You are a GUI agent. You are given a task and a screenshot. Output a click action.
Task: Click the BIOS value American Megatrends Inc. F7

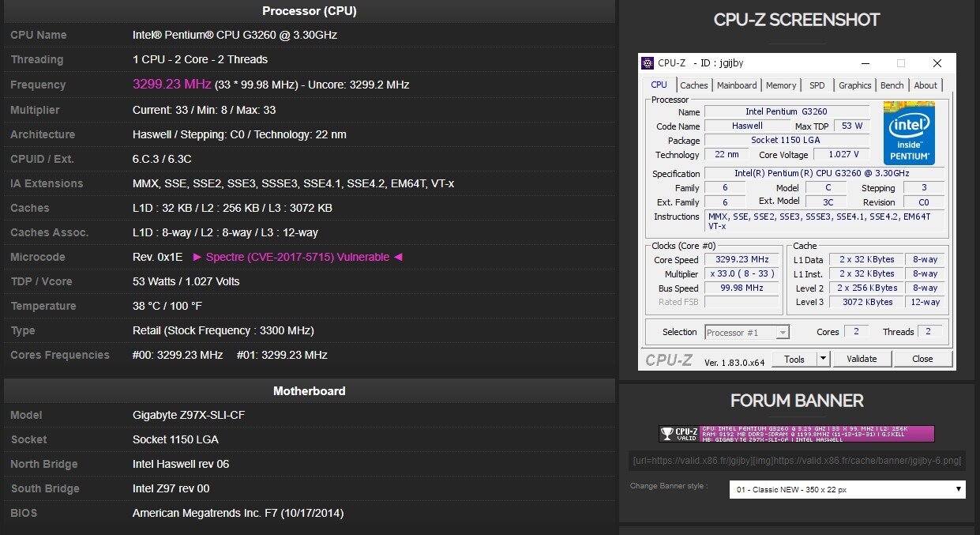point(238,513)
